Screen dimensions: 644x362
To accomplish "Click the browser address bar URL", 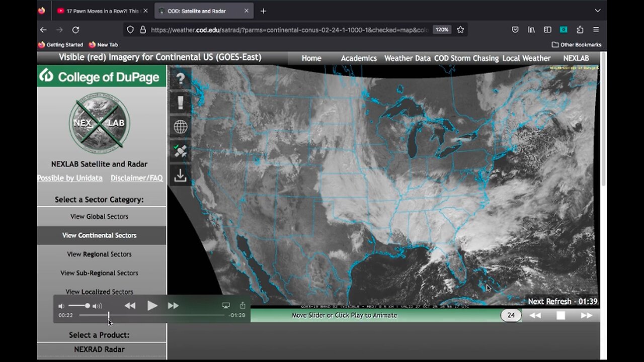I will click(289, 30).
